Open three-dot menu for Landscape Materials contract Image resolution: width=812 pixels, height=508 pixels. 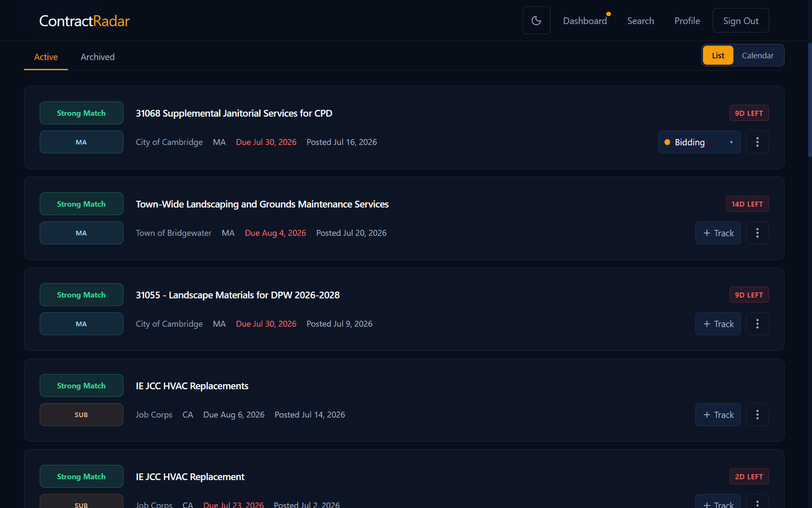click(x=757, y=324)
